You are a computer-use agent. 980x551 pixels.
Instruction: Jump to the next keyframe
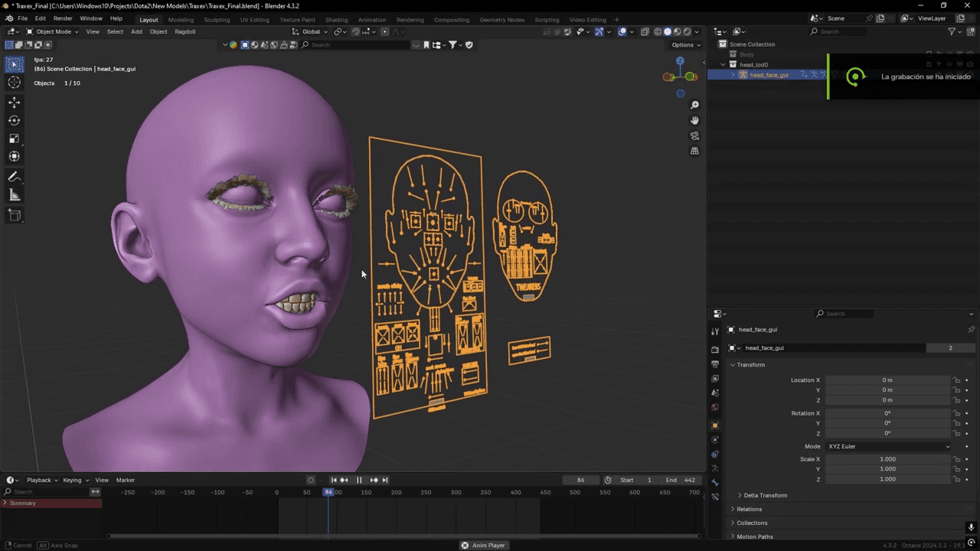pyautogui.click(x=374, y=480)
